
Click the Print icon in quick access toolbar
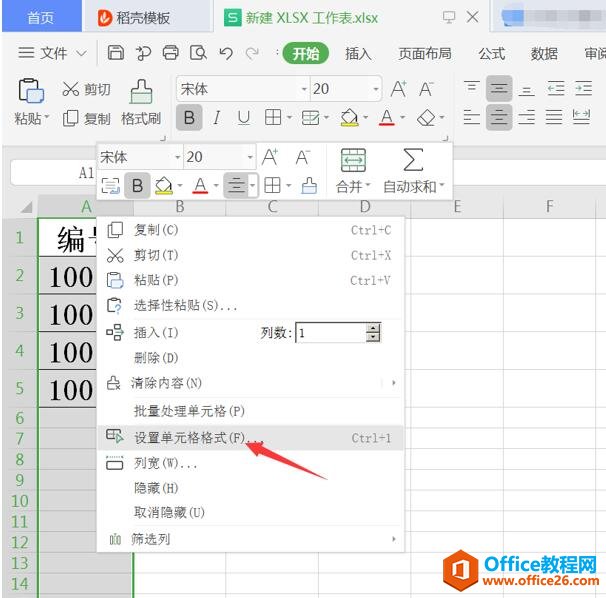point(171,53)
